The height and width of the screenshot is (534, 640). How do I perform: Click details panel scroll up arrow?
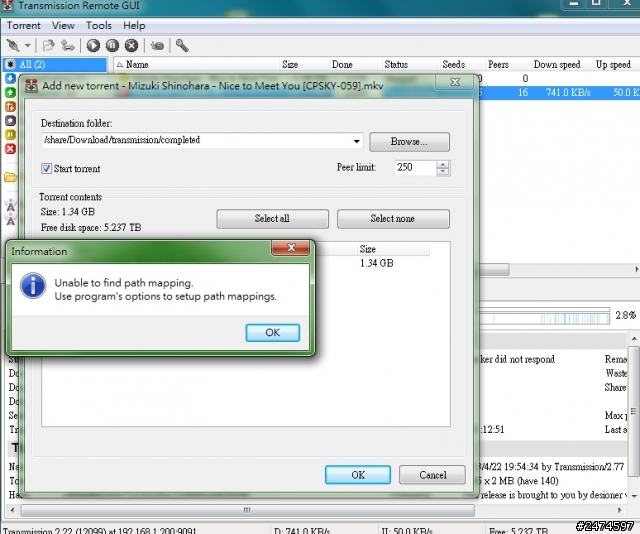click(x=634, y=339)
